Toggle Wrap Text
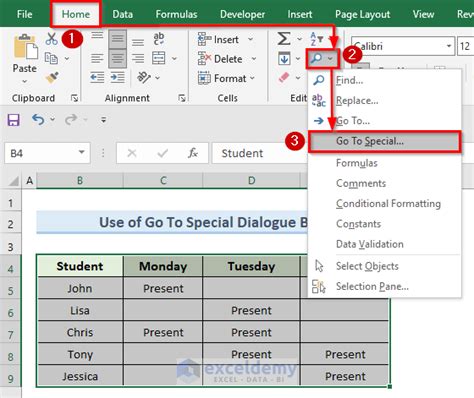The image size is (474, 398). 159,39
